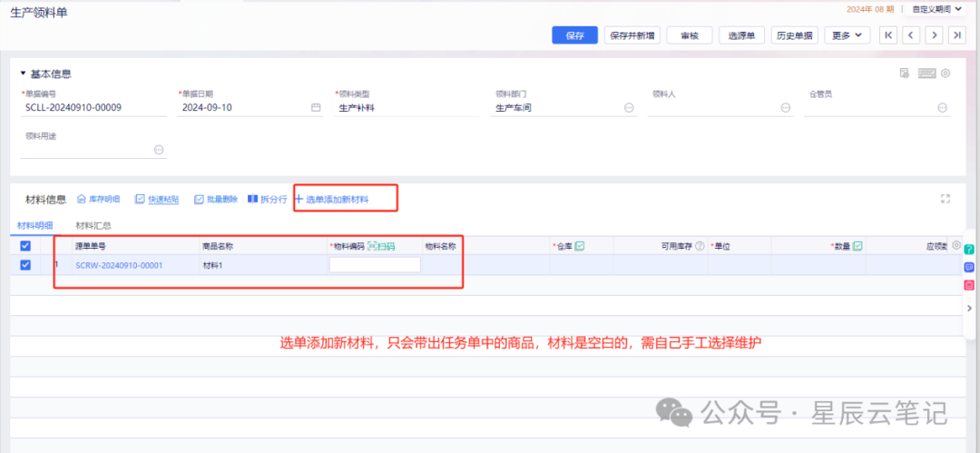The image size is (980, 453).
Task: Jump to last record arrow
Action: 957,35
